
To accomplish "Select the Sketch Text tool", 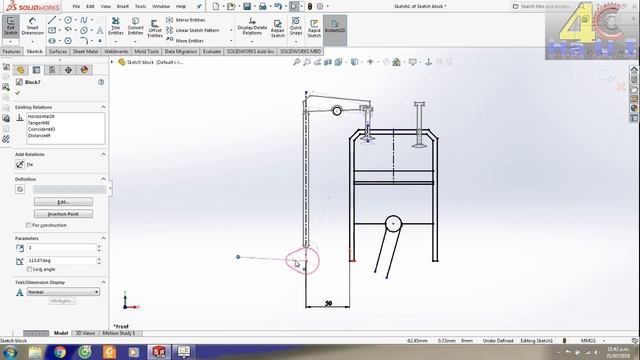I will pyautogui.click(x=100, y=30).
